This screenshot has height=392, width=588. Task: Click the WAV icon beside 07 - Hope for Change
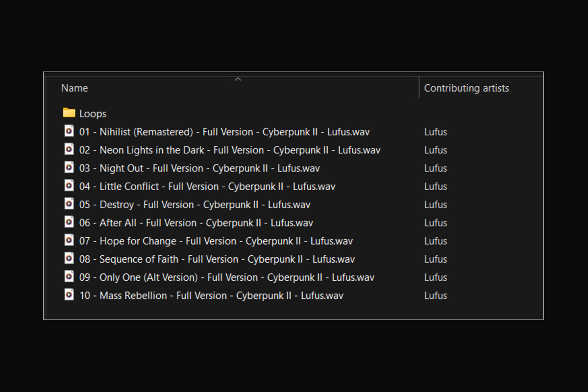(69, 240)
